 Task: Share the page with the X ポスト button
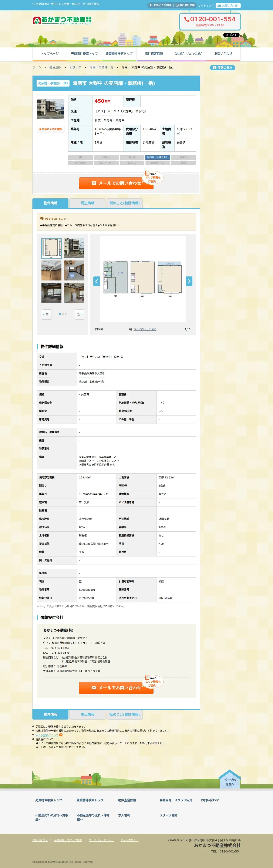pos(232,35)
